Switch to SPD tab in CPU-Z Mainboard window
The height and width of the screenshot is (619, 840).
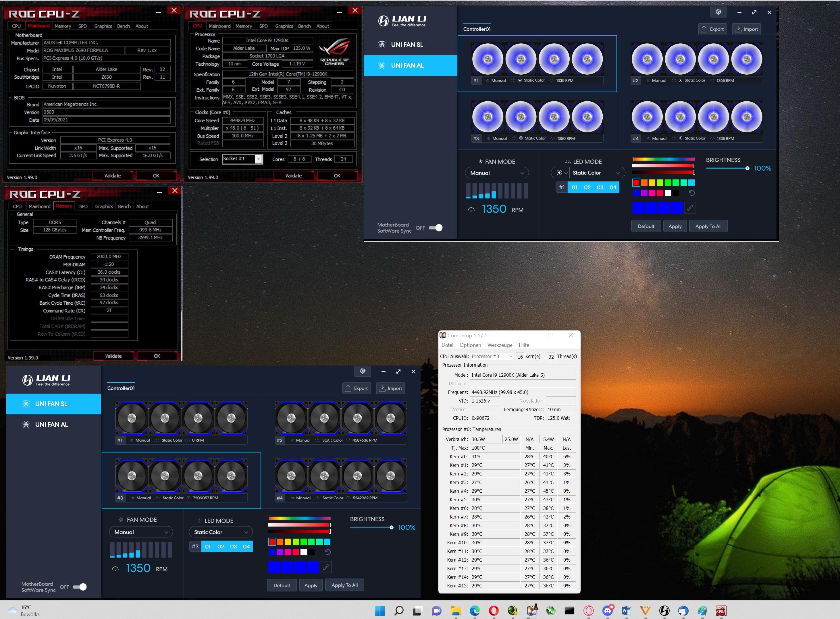[x=82, y=26]
